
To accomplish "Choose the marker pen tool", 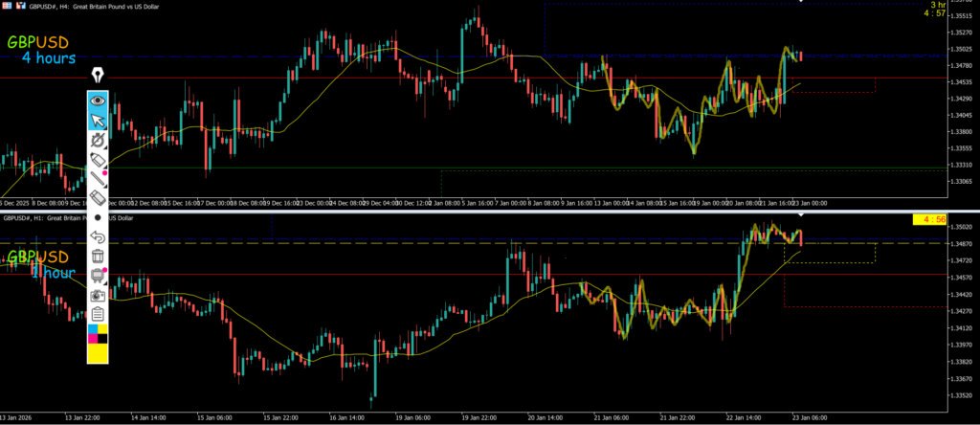I will click(x=97, y=158).
